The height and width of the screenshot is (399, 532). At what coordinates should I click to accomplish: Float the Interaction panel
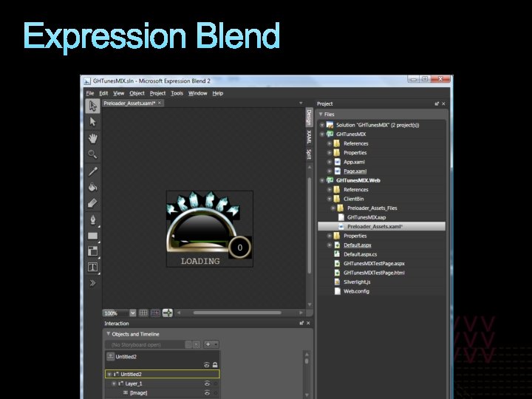pyautogui.click(x=301, y=324)
